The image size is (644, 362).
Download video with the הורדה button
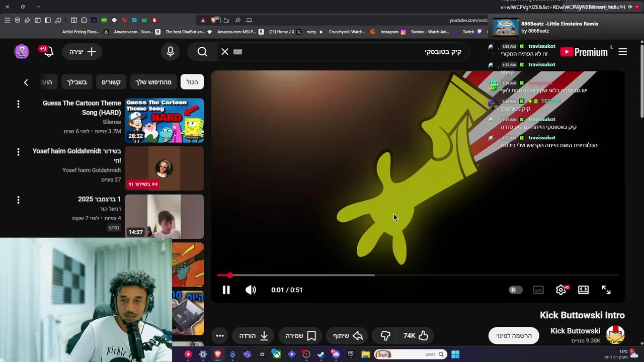(x=253, y=335)
